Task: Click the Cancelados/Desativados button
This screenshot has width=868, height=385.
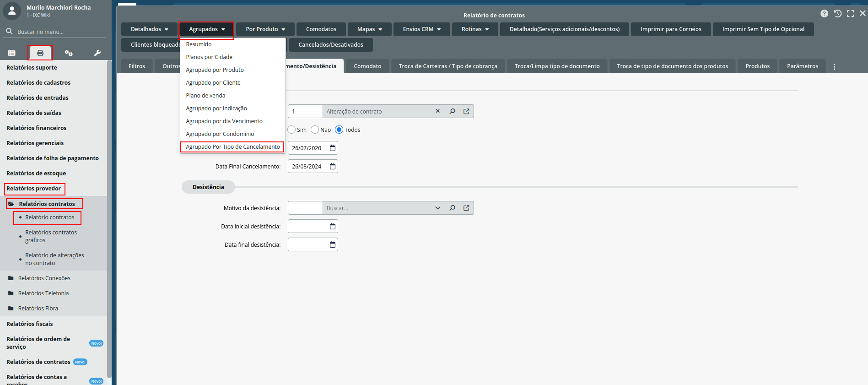Action: (331, 45)
